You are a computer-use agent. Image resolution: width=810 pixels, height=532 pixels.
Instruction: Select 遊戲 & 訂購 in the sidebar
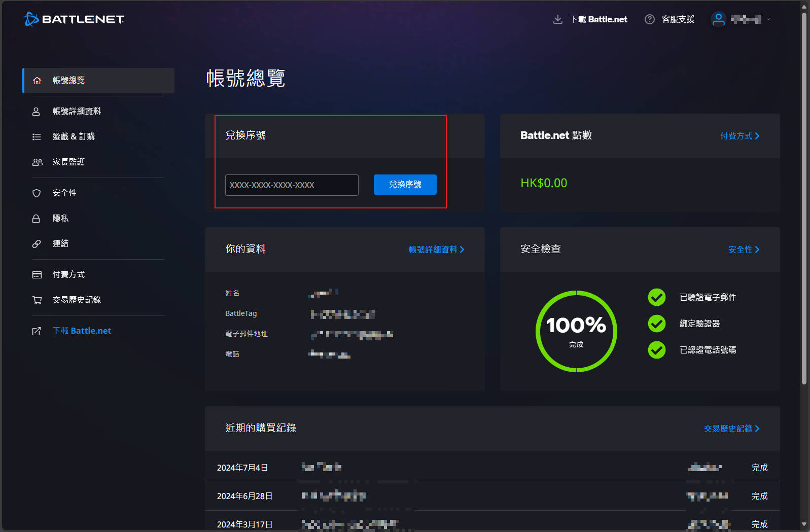74,137
